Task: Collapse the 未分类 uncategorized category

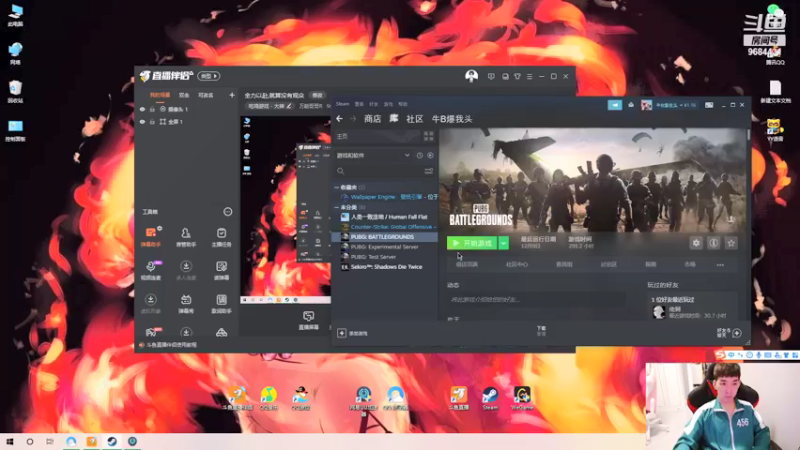Action: coord(337,207)
